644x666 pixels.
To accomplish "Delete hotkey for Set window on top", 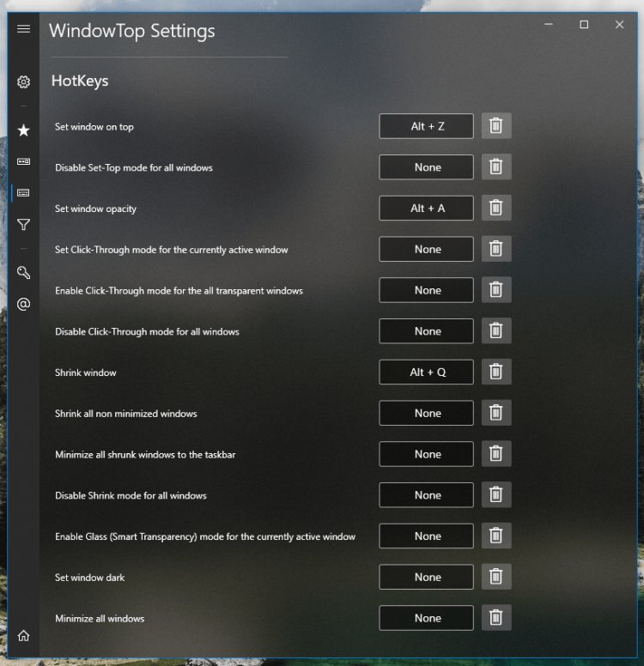I will pos(496,125).
